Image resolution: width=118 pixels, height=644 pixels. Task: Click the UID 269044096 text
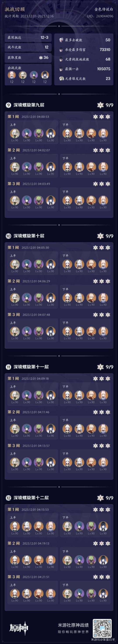[x=100, y=16]
